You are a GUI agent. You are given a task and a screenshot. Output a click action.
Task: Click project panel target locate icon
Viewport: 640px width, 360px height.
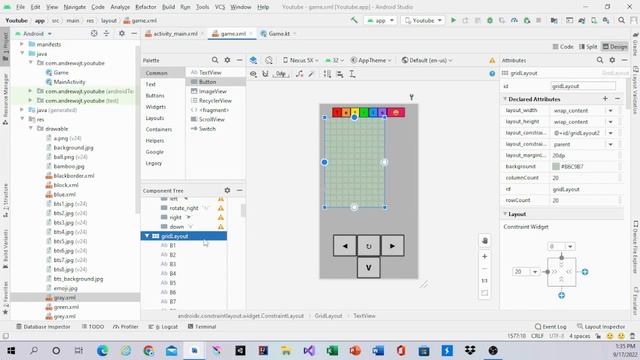coord(94,33)
